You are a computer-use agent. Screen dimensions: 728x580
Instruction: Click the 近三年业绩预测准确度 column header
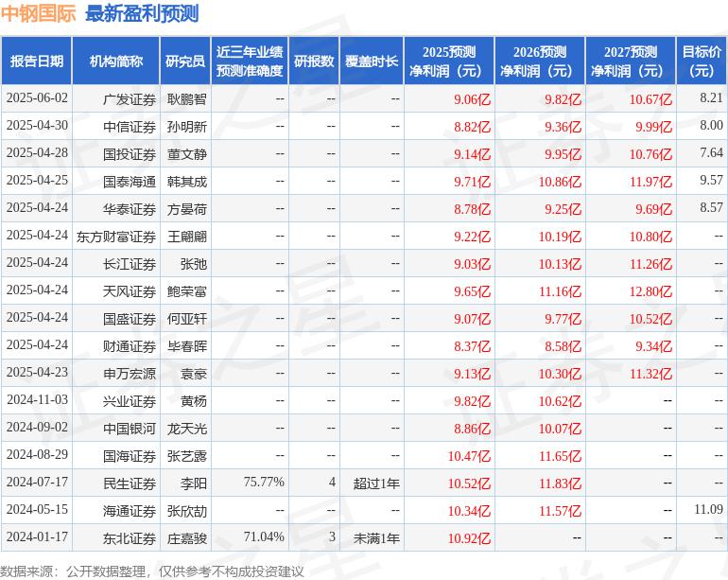(x=250, y=61)
